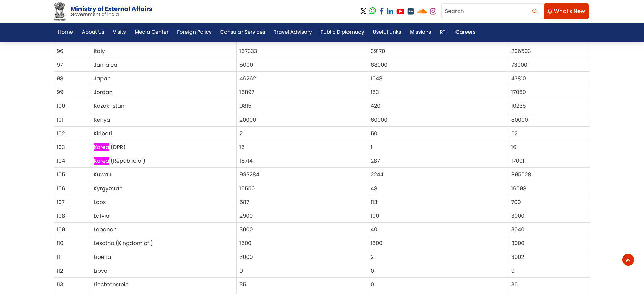Click the Jordan country cell
Image resolution: width=644 pixels, height=294 pixels.
point(164,92)
